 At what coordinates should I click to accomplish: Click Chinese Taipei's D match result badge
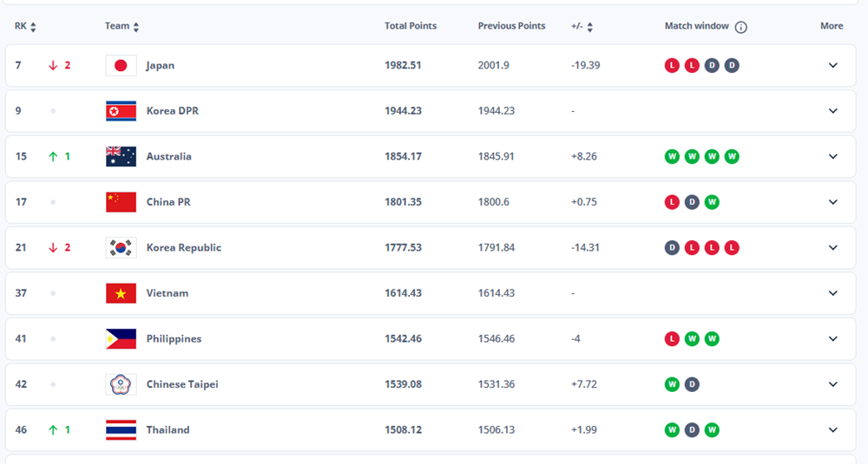[x=692, y=384]
